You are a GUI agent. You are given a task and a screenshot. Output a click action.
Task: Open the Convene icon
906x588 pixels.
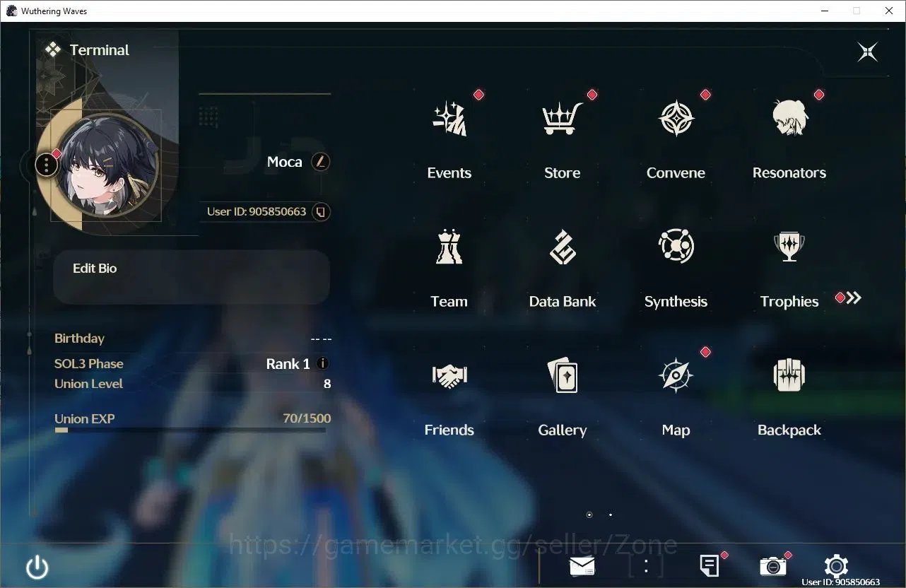click(x=676, y=118)
